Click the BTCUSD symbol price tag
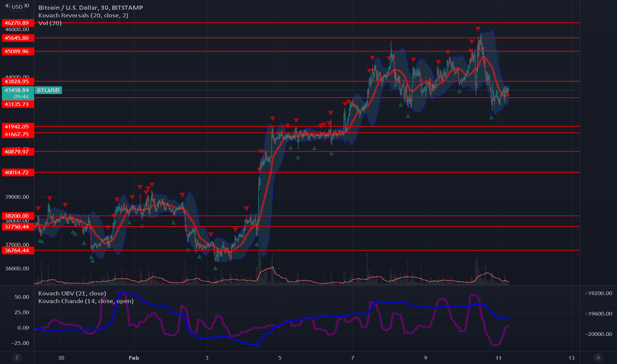 point(48,90)
